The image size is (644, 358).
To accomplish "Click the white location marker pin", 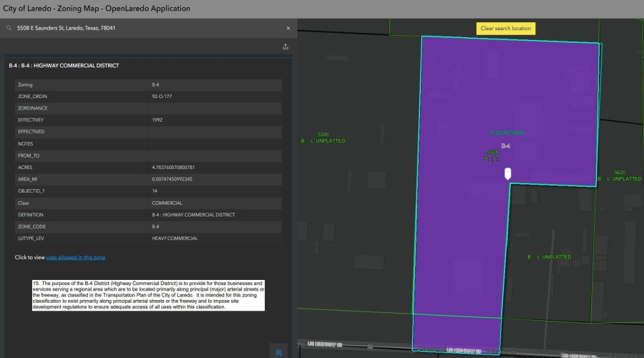I will 508,173.
